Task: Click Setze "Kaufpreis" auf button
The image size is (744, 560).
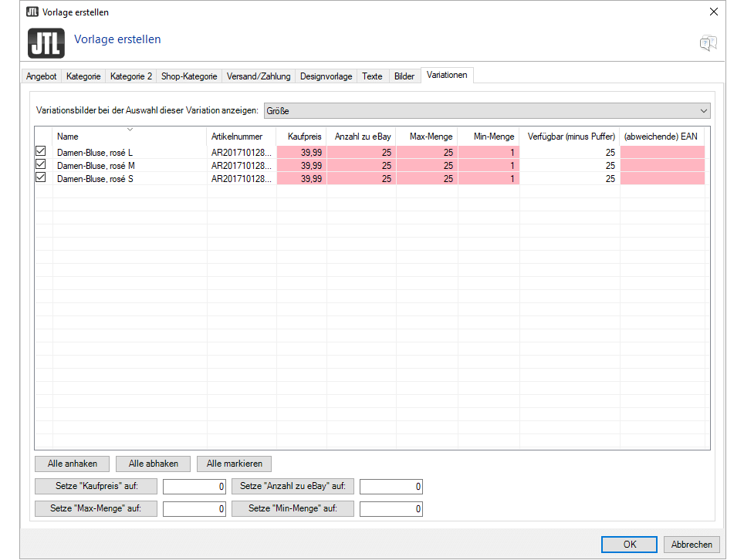Action: [96, 486]
